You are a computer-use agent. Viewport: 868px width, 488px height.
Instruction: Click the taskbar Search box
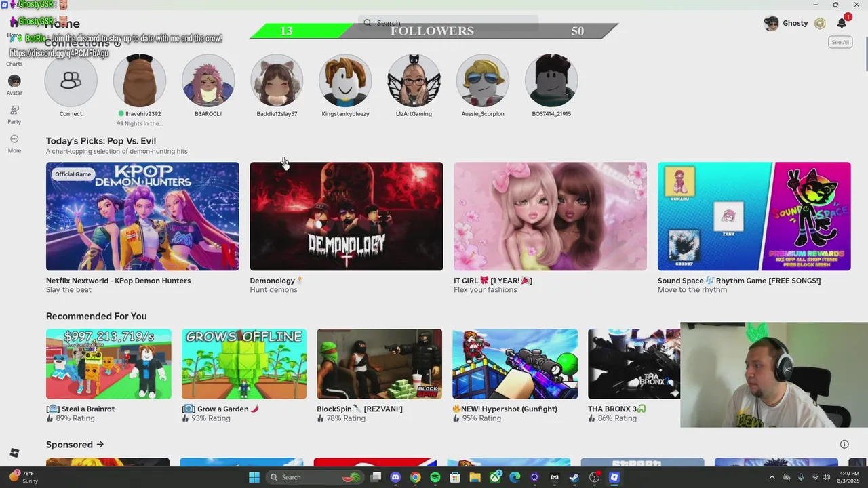[x=314, y=477]
